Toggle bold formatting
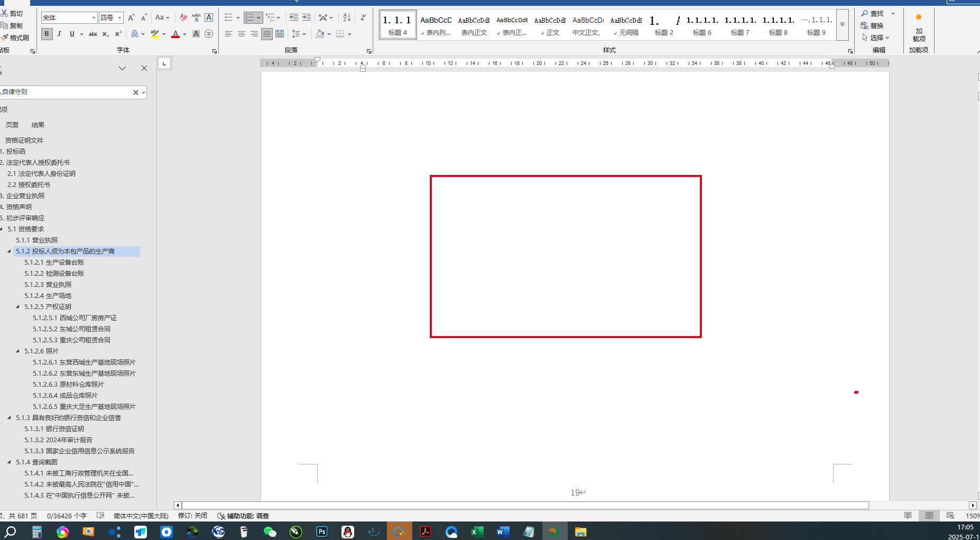The image size is (980, 540). (x=47, y=34)
